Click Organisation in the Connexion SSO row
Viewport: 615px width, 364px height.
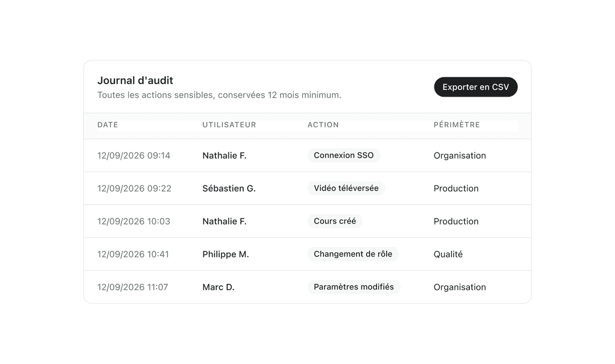coord(460,155)
